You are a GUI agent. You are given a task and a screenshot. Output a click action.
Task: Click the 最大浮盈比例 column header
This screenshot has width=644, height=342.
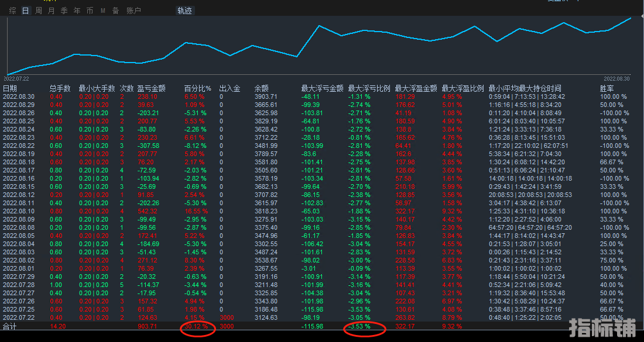tap(463, 89)
